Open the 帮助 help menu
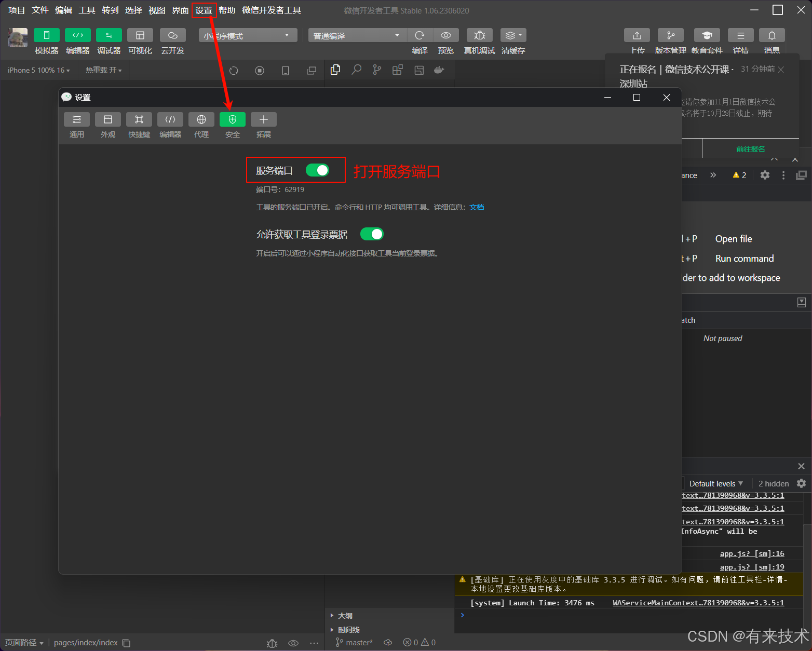 pyautogui.click(x=227, y=10)
